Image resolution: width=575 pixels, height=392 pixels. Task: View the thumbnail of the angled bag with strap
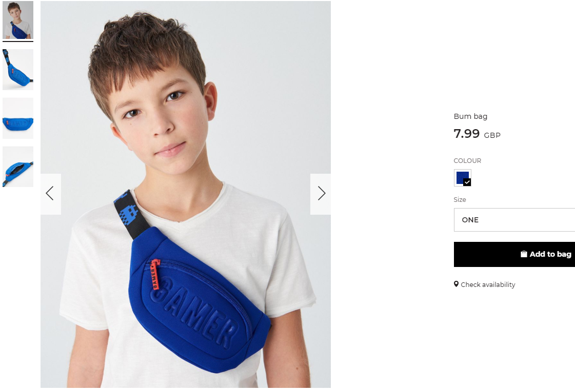18,70
